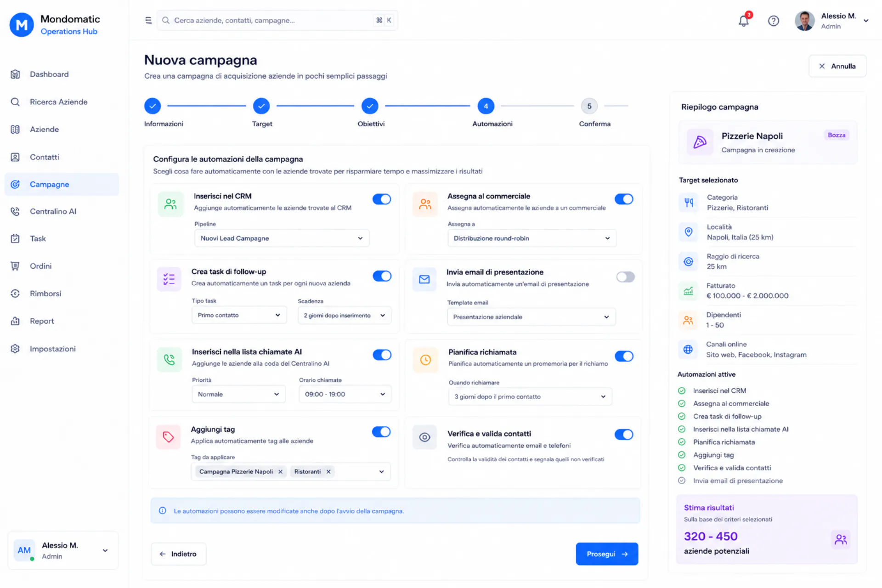Expand the Orario chiamate 09:00 - 19:00 dropdown

click(x=345, y=394)
